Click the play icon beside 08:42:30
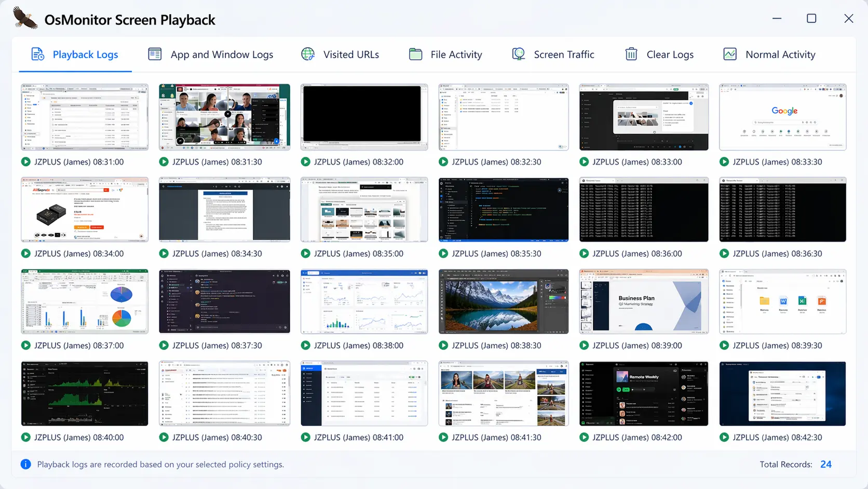Screen dimensions: 868x489 [x=724, y=438]
